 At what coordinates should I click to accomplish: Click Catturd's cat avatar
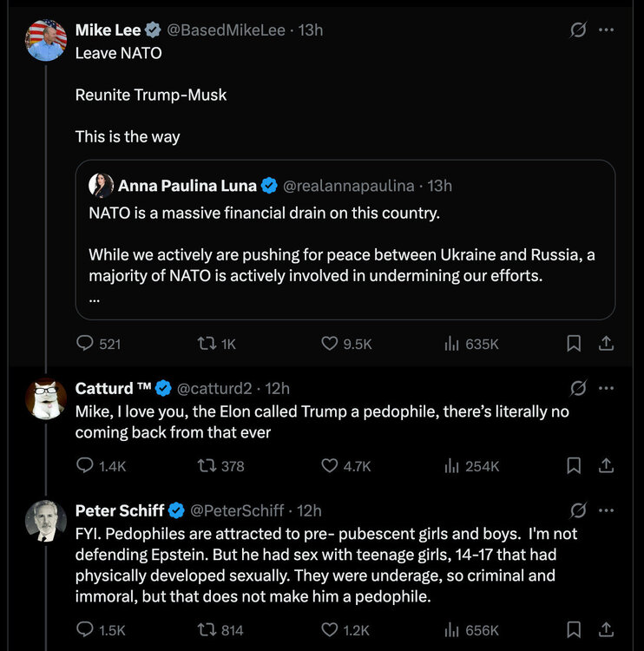pyautogui.click(x=46, y=399)
